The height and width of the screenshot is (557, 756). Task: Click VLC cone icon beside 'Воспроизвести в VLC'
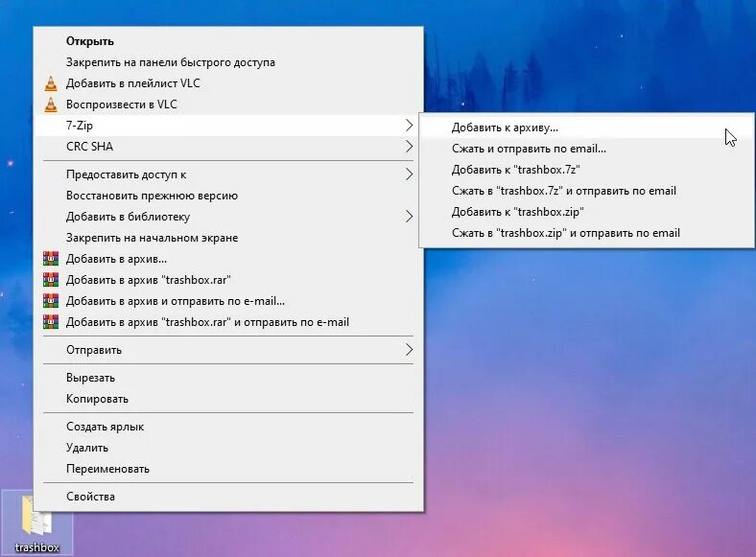click(51, 104)
